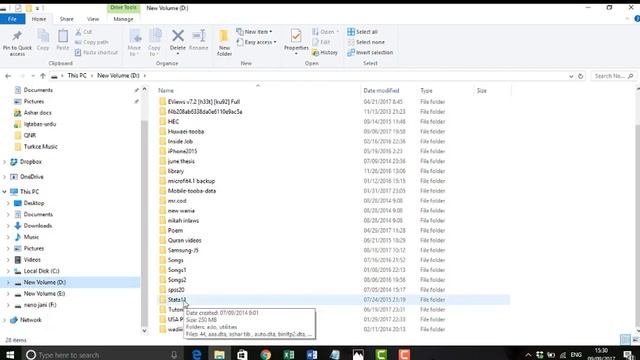
Task: Switch to the Share ribbon tab
Action: 67,19
